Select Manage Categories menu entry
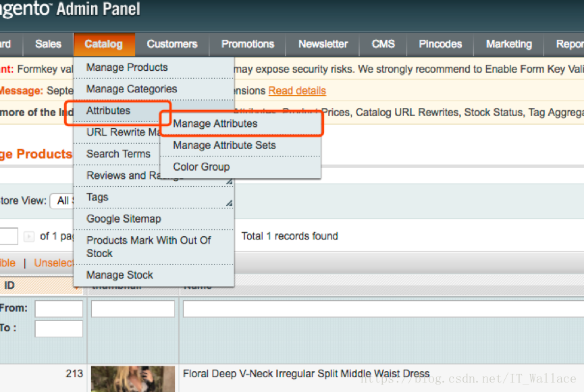 click(154, 89)
